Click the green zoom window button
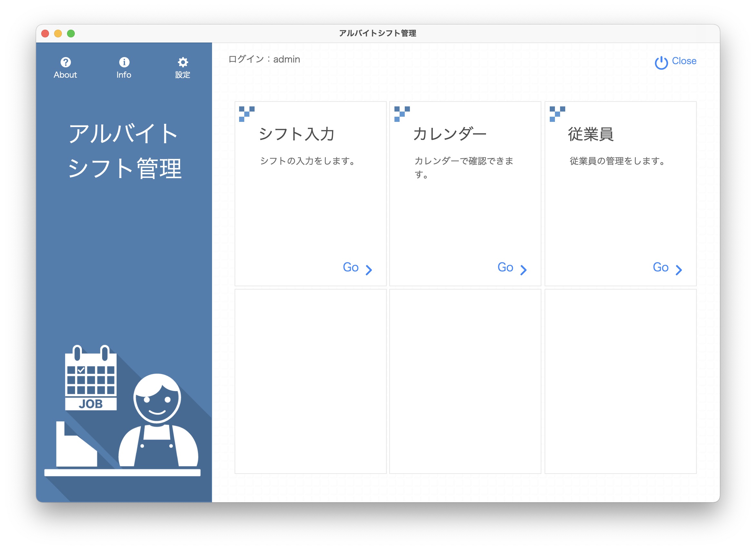Image resolution: width=756 pixels, height=550 pixels. pos(71,33)
